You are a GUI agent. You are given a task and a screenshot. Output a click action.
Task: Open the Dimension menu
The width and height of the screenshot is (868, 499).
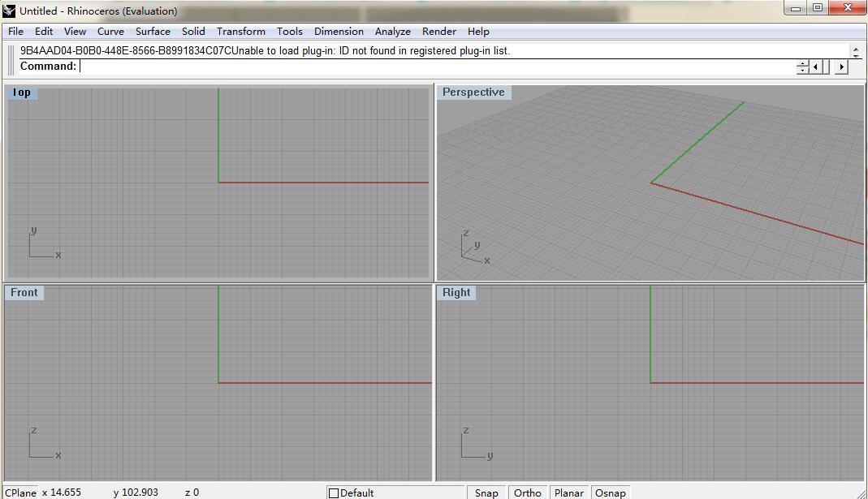pyautogui.click(x=339, y=32)
